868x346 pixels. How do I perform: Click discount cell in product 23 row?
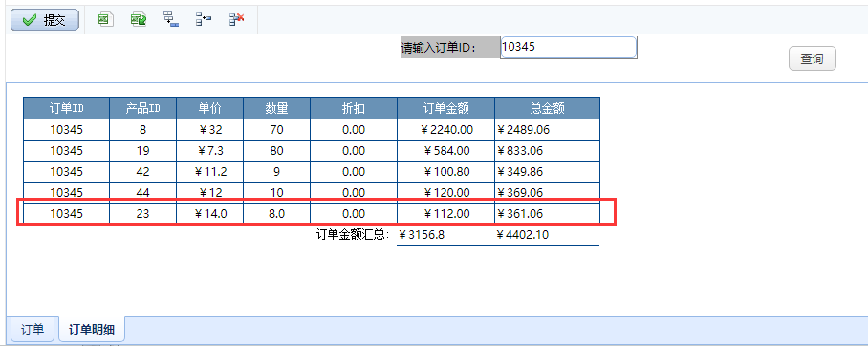[x=354, y=214]
